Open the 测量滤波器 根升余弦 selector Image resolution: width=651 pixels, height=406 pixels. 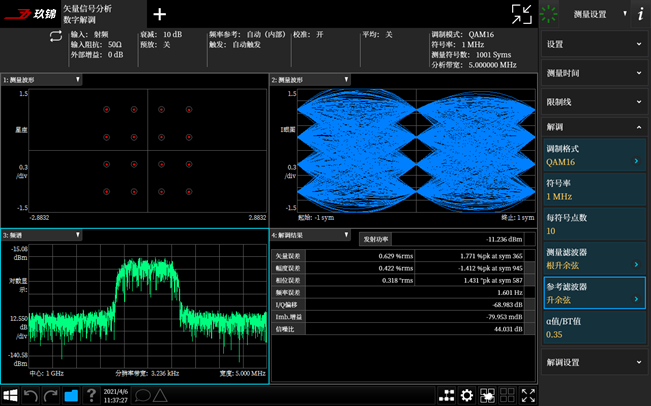click(x=595, y=259)
